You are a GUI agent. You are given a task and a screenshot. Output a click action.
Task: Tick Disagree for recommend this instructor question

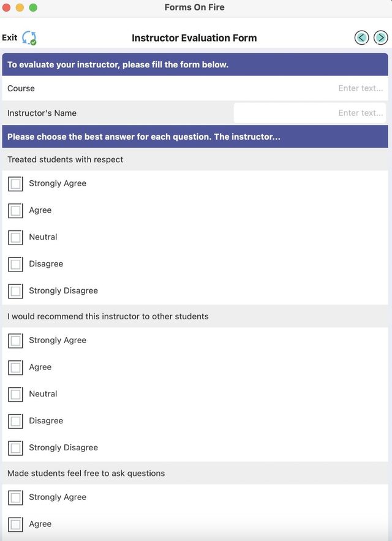[x=15, y=421]
